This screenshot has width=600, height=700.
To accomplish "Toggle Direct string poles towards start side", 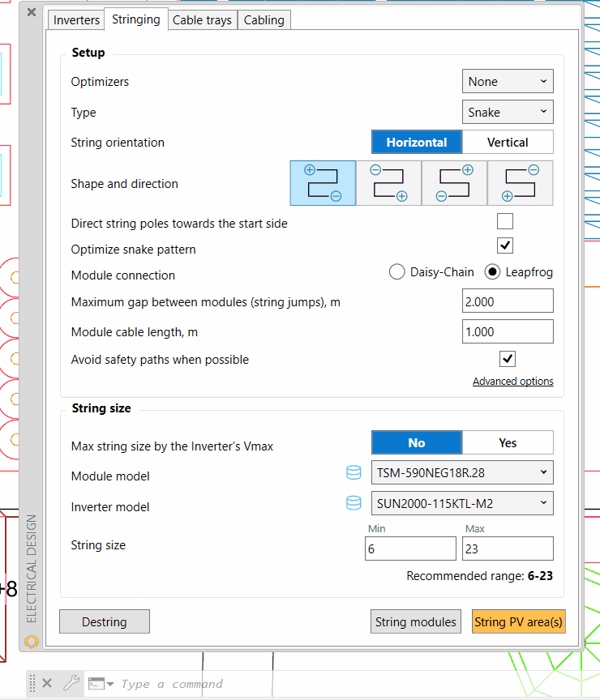I will pos(505,221).
